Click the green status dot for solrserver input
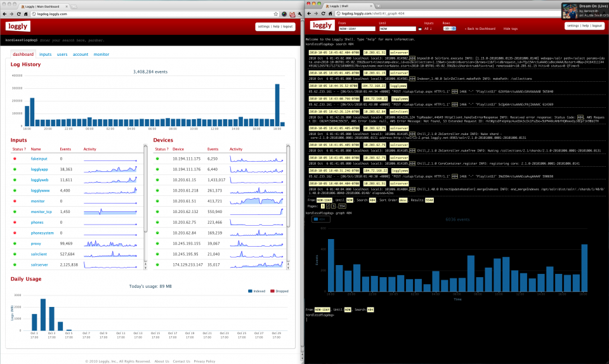Image resolution: width=609 pixels, height=364 pixels. (x=15, y=264)
